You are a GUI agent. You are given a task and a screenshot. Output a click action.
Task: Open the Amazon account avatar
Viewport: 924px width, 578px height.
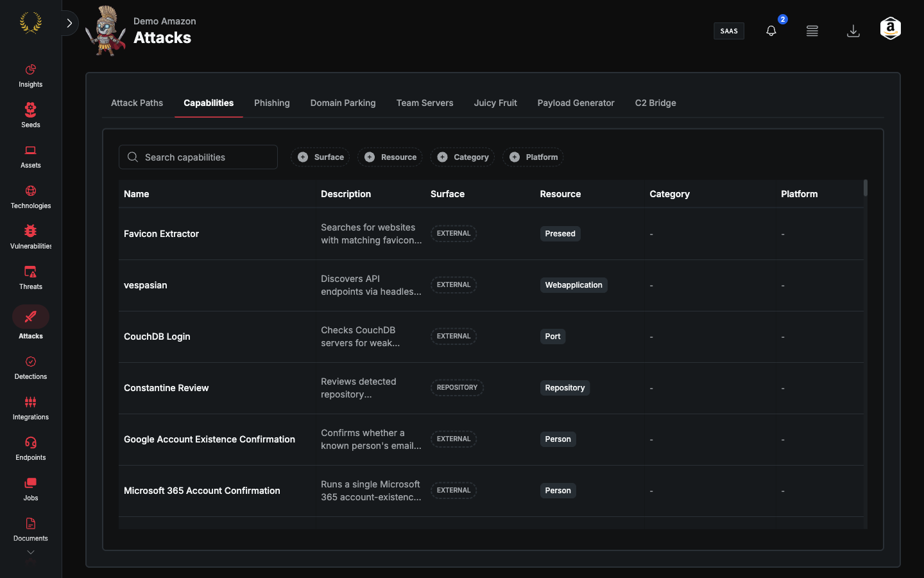[x=891, y=29]
